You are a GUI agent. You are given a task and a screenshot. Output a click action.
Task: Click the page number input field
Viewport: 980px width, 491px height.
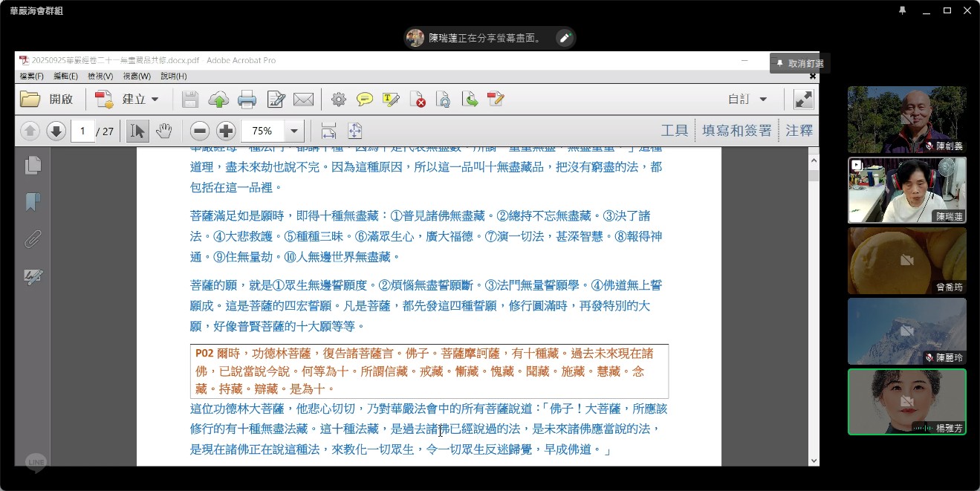[82, 131]
